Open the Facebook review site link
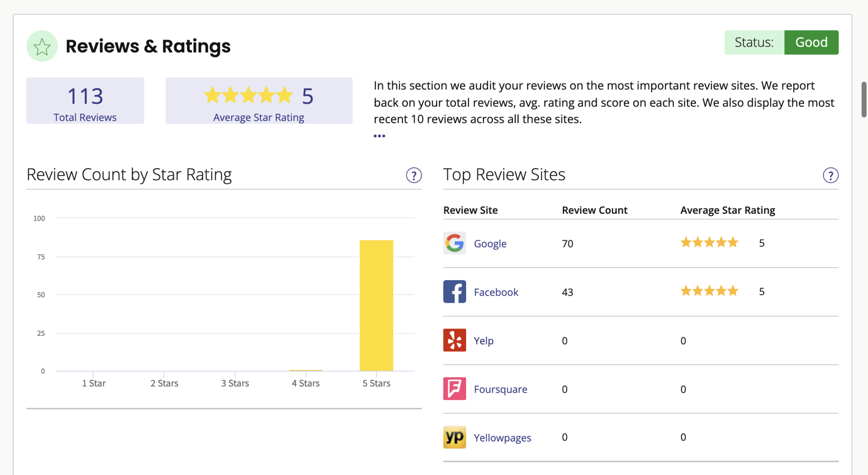The width and height of the screenshot is (868, 475). tap(496, 292)
